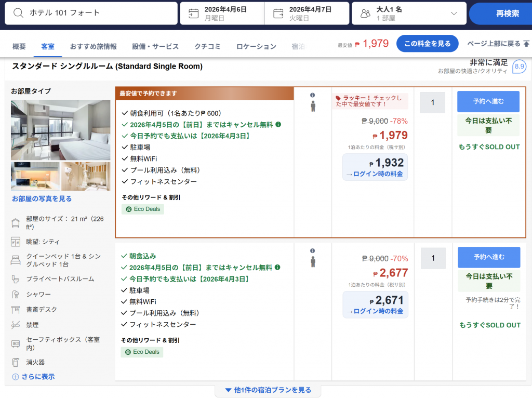
Task: Click green info icon beside first plan's free cancellation
Action: (278, 125)
